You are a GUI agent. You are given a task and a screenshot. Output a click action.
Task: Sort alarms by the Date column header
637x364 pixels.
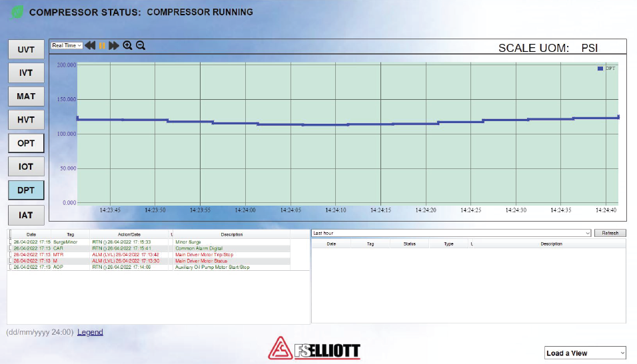31,234
